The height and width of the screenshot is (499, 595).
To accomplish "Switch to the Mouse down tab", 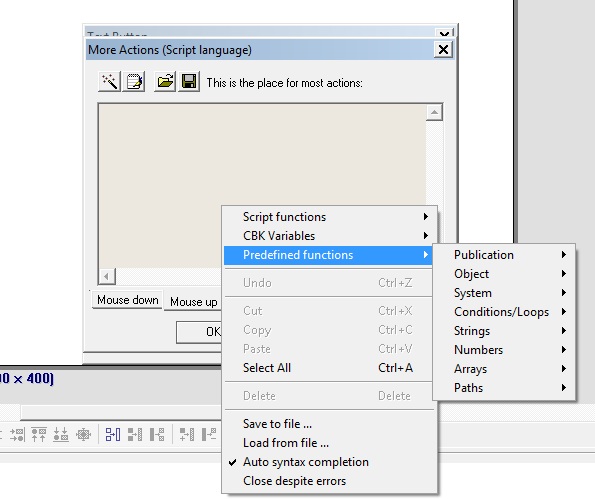I will 128,300.
